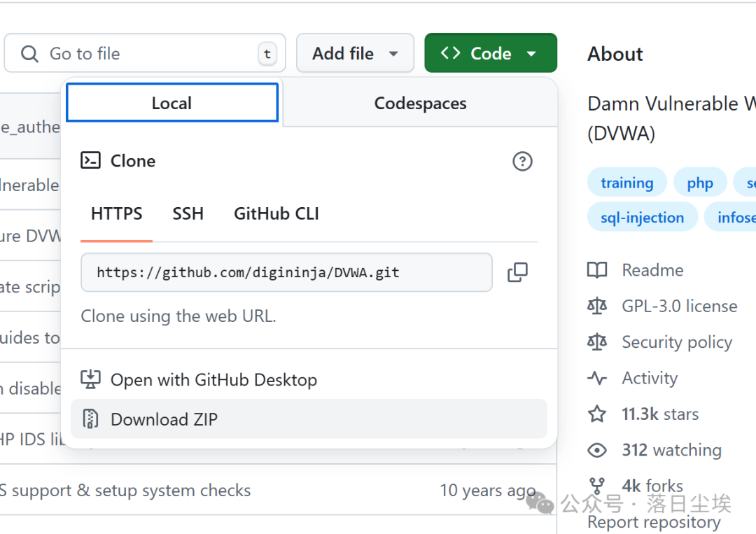Open the Add file dropdown

[356, 53]
